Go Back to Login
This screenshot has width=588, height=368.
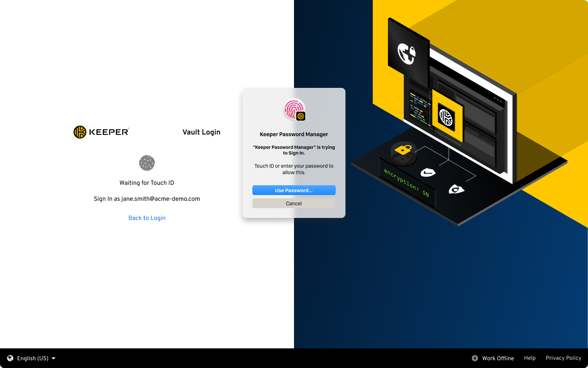pyautogui.click(x=147, y=218)
